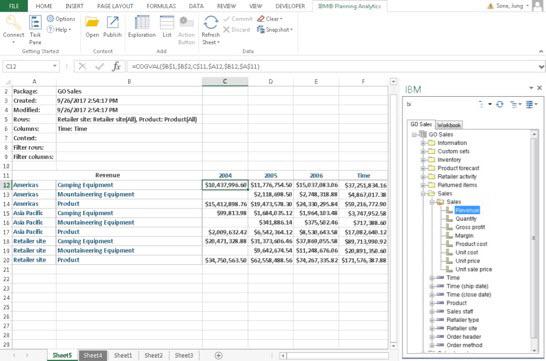Click the Name Box showing C12
Screen dimensions: 546x361
(x=31, y=66)
